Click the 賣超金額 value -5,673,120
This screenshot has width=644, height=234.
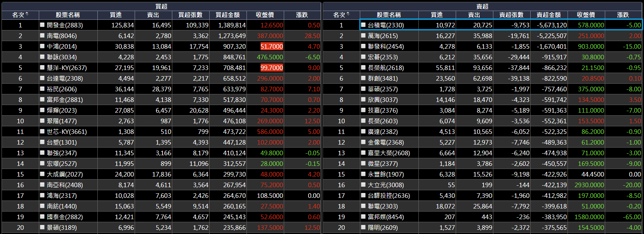tap(552, 25)
